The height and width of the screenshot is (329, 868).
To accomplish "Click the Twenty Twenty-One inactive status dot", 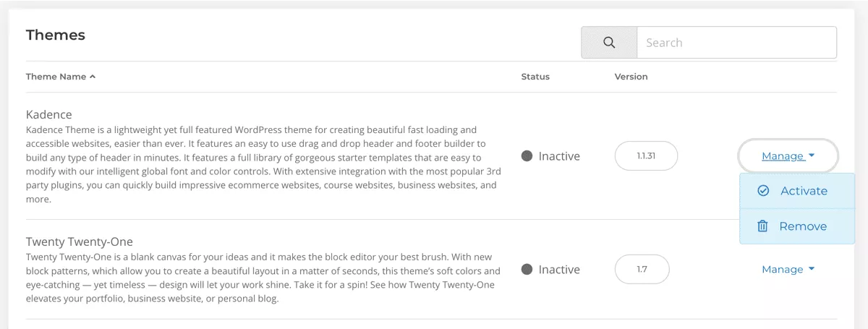I will click(x=527, y=270).
